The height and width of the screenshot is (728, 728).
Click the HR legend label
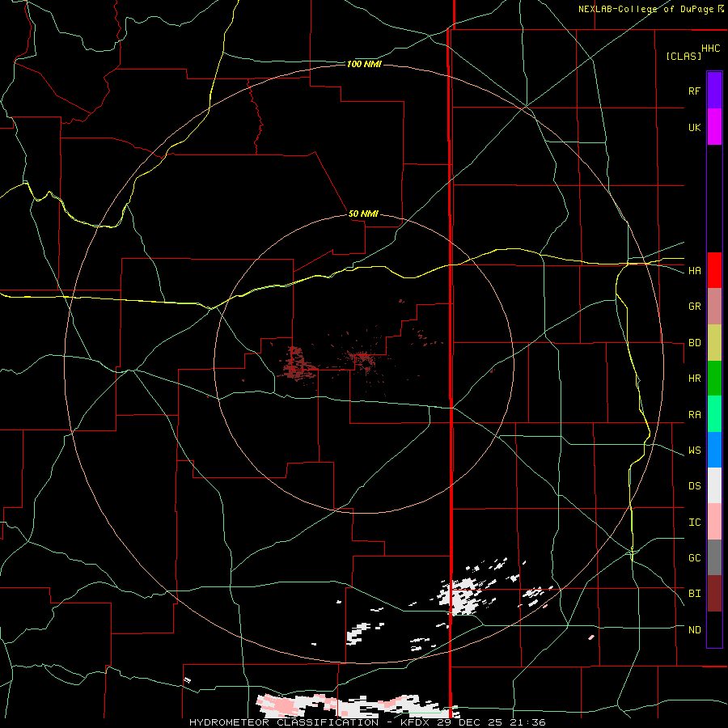pos(694,379)
